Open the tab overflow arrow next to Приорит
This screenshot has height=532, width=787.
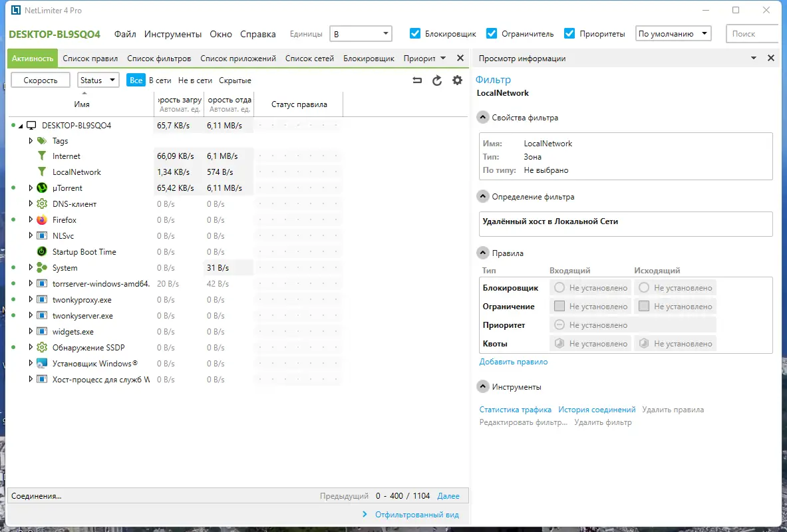click(442, 59)
